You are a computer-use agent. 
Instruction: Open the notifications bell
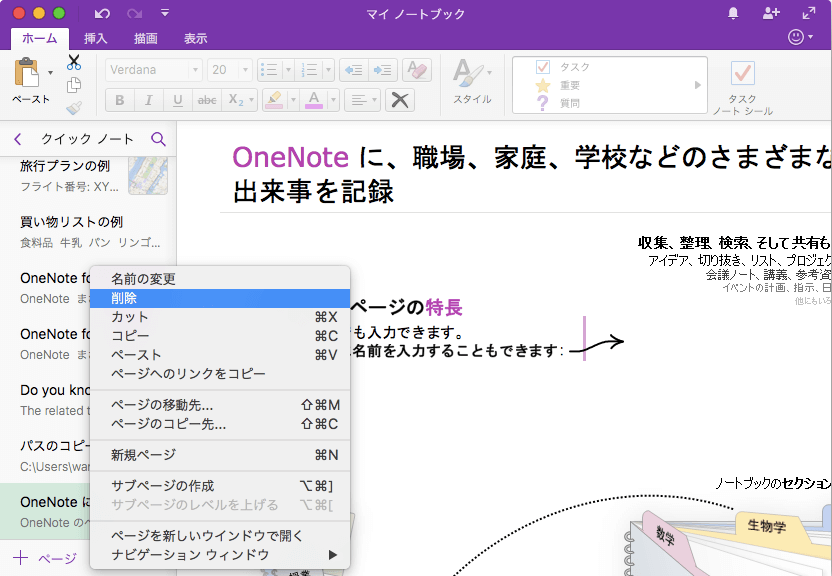(733, 13)
